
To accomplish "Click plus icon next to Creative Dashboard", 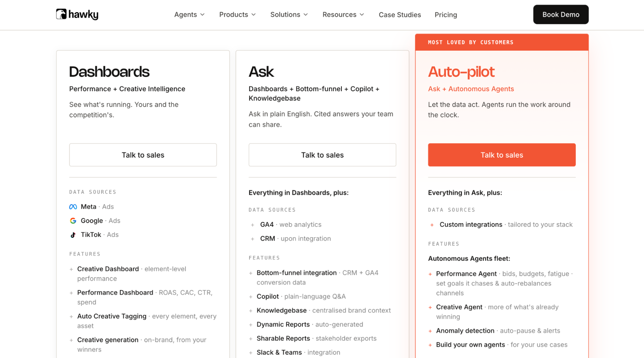I will point(71,269).
